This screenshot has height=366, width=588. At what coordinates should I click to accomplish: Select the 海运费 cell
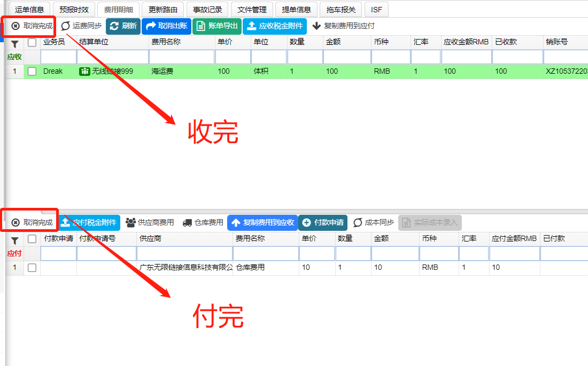pos(182,71)
